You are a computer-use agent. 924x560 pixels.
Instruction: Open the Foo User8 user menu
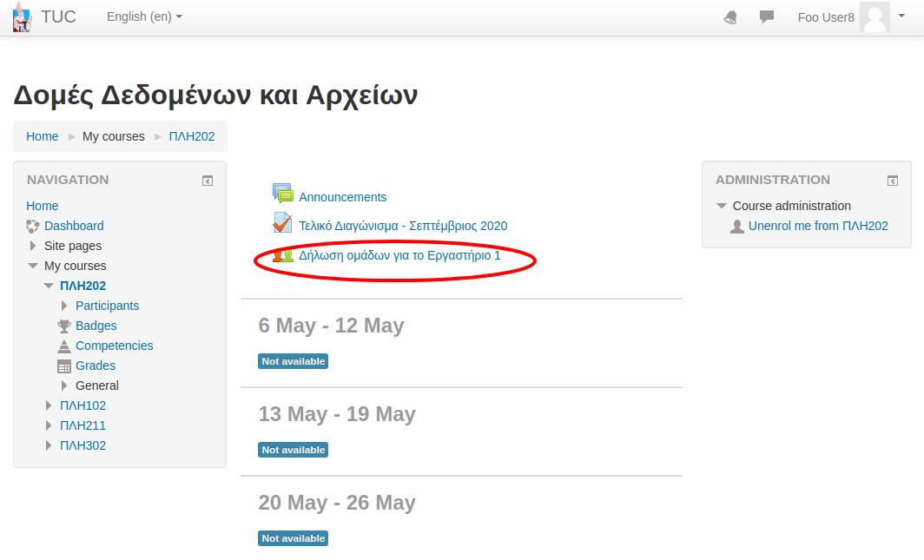[x=826, y=17]
